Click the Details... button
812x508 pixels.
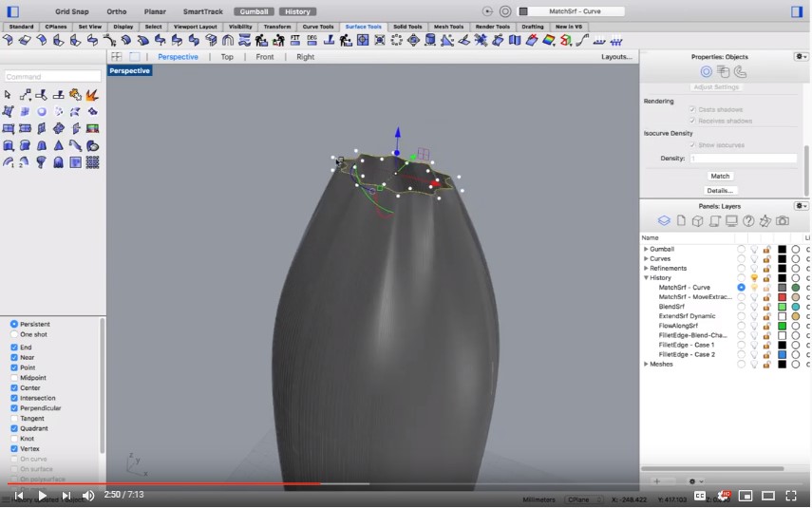pyautogui.click(x=720, y=191)
